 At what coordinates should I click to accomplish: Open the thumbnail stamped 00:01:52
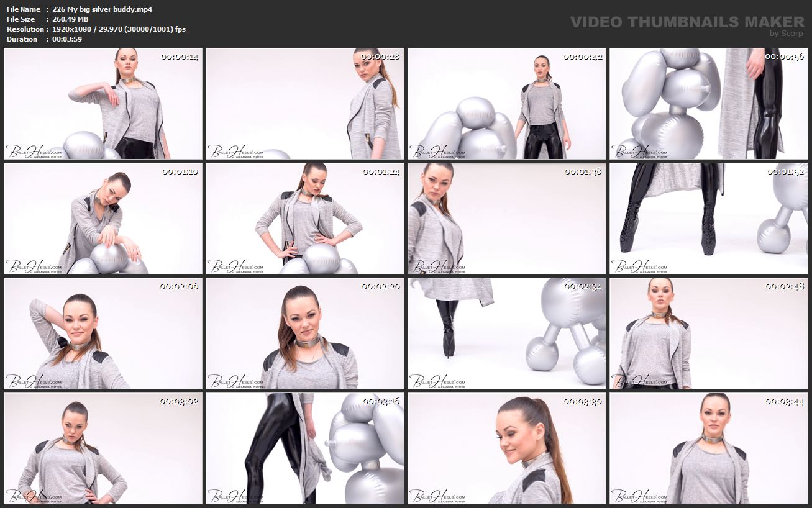click(x=709, y=219)
